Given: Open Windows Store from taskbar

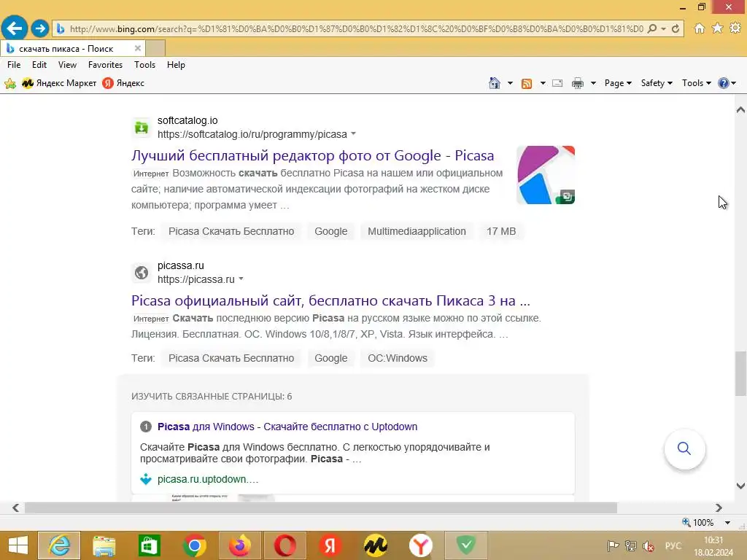Looking at the screenshot, I should pos(149,545).
